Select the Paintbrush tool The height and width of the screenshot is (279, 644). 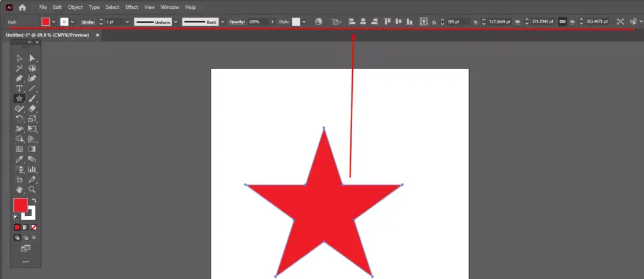(x=33, y=99)
